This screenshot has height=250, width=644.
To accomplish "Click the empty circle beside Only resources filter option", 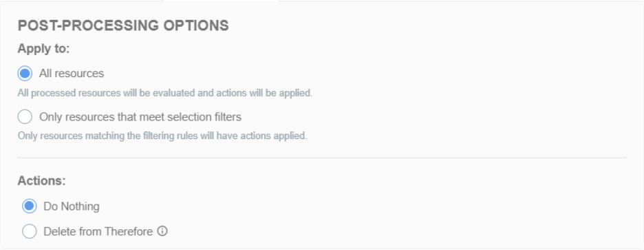I will (25, 117).
